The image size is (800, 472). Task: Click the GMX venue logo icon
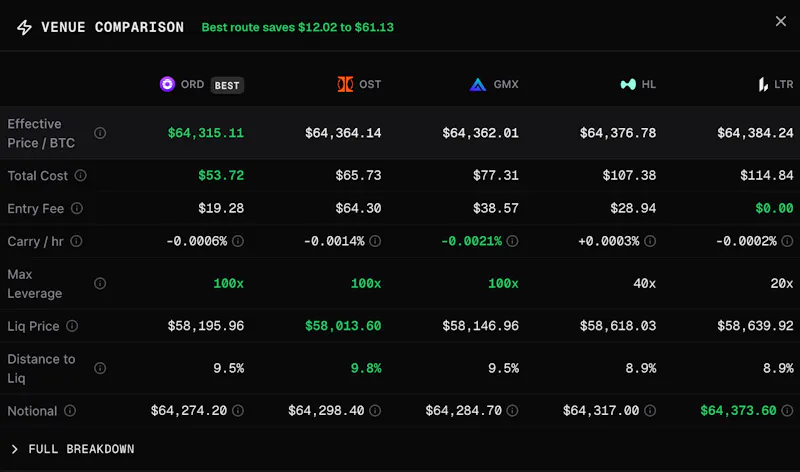pos(478,85)
